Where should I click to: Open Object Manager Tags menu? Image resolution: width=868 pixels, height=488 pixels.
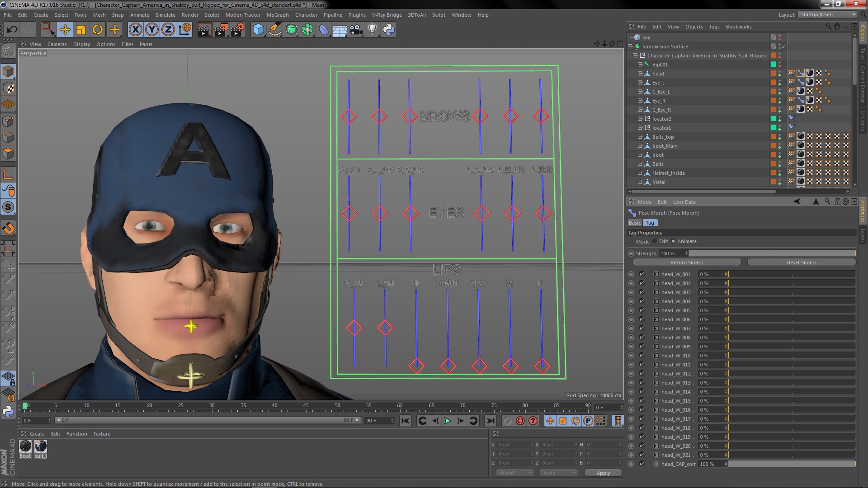(x=714, y=27)
